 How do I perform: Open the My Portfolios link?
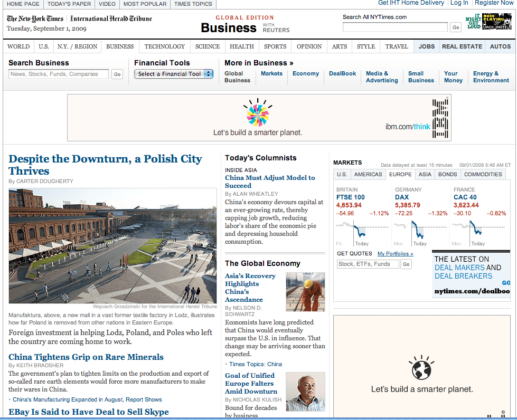[396, 254]
